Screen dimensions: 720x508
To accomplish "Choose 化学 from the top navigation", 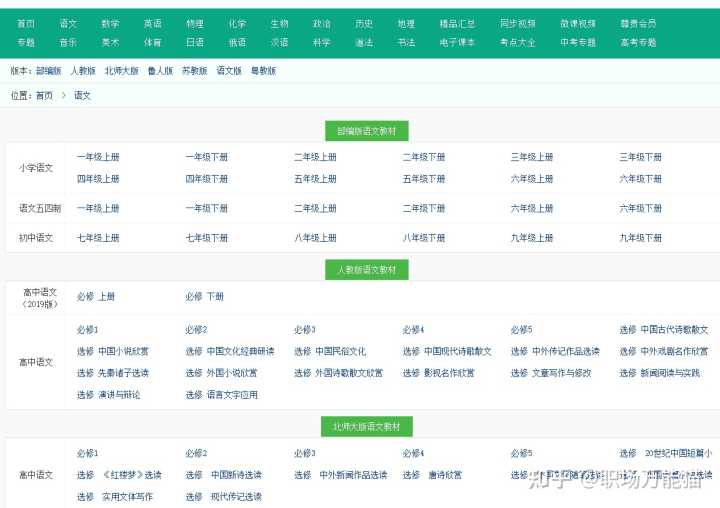I will [237, 23].
